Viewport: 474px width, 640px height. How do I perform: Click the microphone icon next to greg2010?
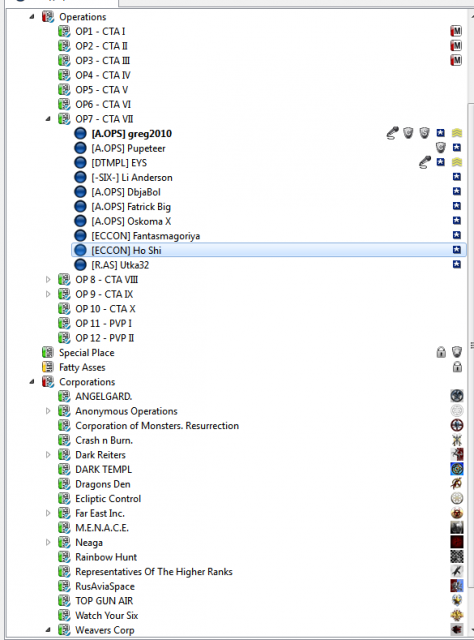point(392,133)
